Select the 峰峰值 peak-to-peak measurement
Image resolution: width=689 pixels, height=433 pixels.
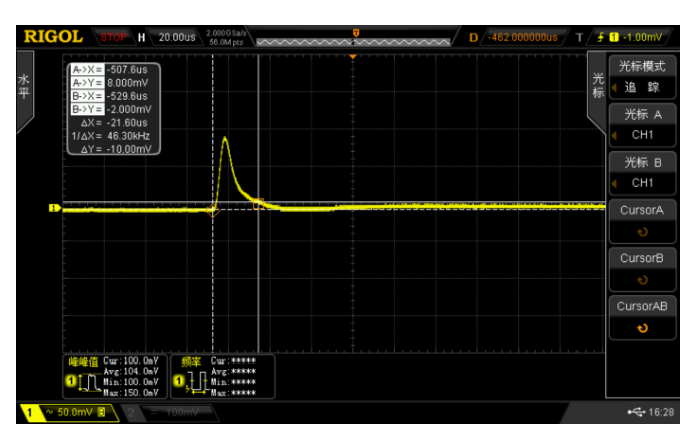pos(83,362)
